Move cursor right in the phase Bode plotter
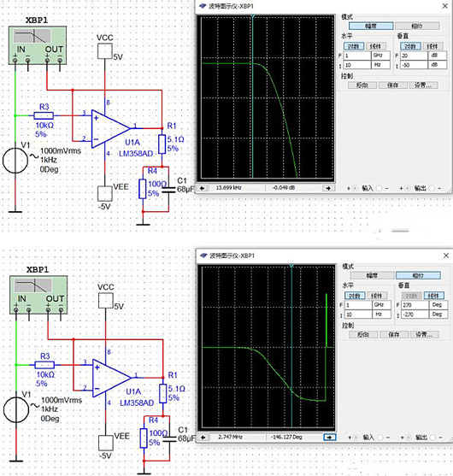This screenshot has height=476, width=453. [x=329, y=438]
